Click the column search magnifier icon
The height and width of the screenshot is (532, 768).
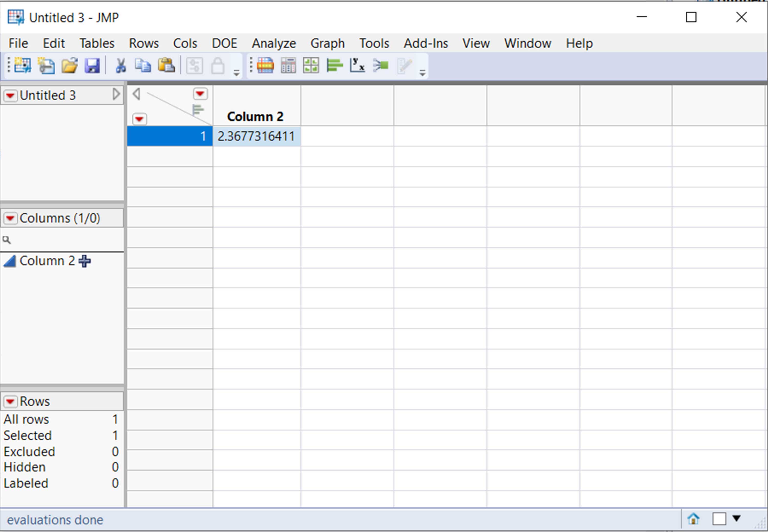[x=6, y=240]
